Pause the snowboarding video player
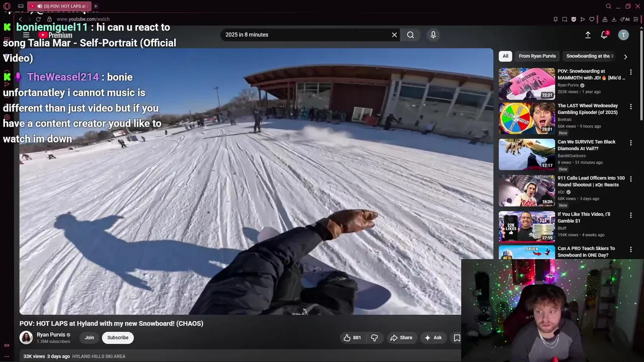 pos(256,181)
